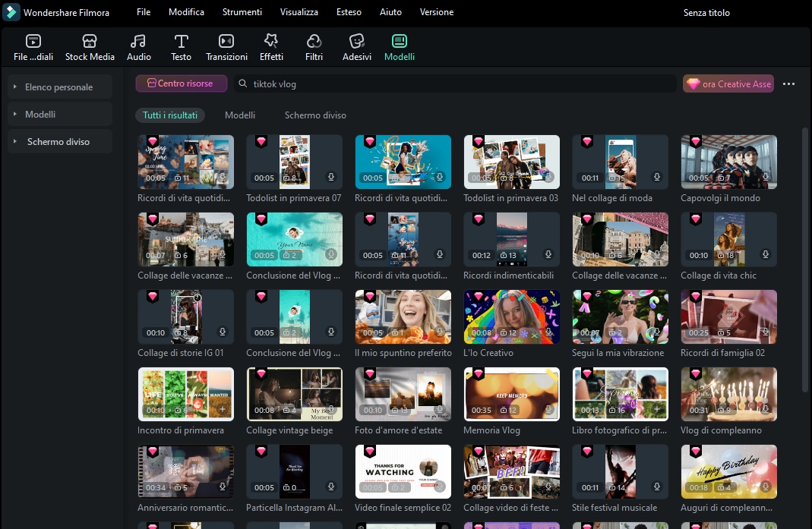Open the Adesivi stickers panel

pyautogui.click(x=357, y=47)
